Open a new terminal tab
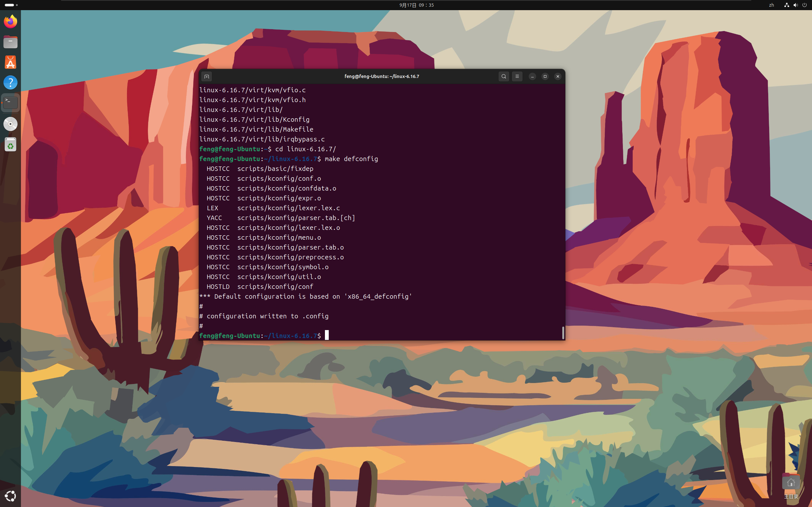The image size is (812, 507). coord(207,76)
